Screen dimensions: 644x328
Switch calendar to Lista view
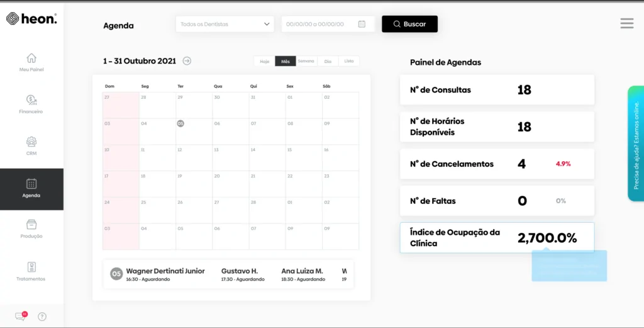[348, 61]
